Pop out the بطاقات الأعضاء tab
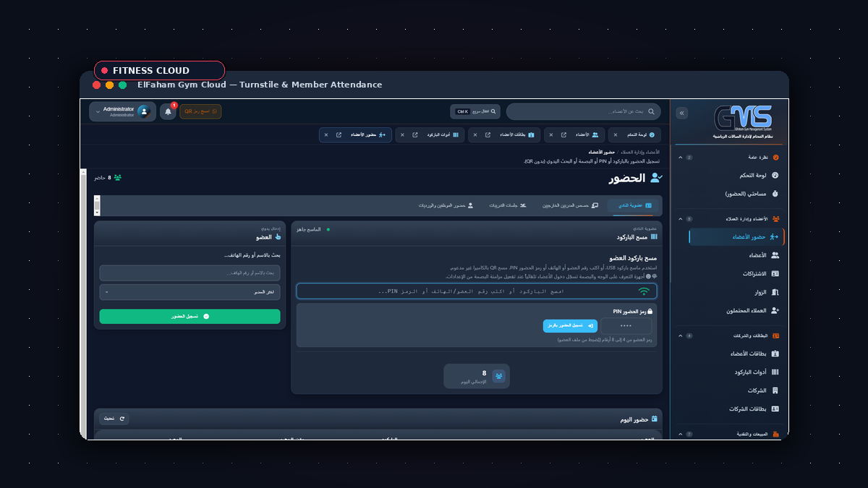The width and height of the screenshot is (868, 488). pyautogui.click(x=488, y=135)
